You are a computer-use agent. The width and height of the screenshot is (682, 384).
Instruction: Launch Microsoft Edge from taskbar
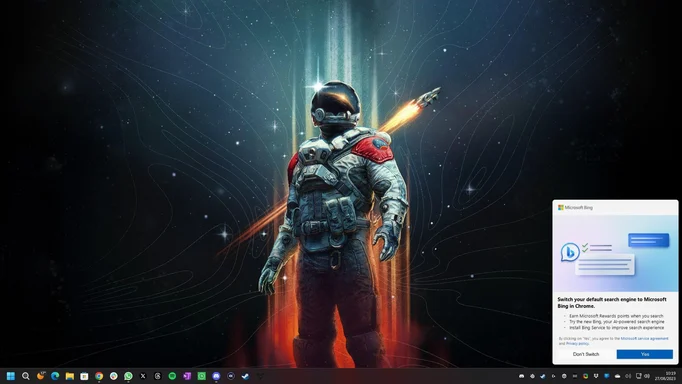click(55, 376)
